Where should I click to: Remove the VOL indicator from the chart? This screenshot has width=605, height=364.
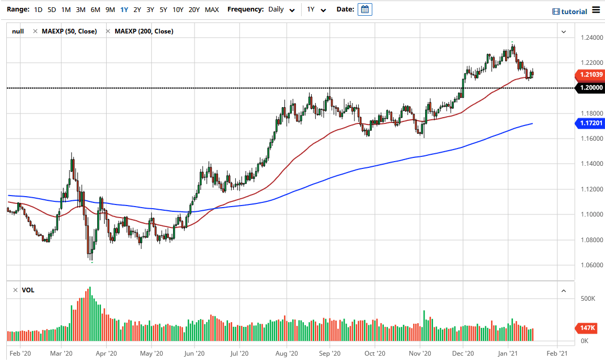tap(16, 290)
